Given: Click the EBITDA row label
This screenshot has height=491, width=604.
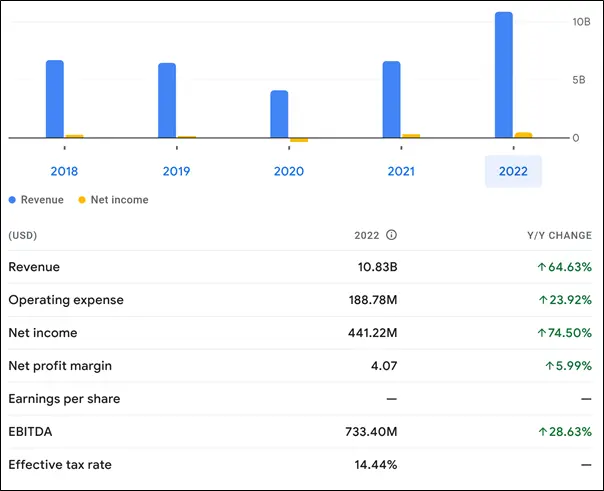Looking at the screenshot, I should click(30, 431).
